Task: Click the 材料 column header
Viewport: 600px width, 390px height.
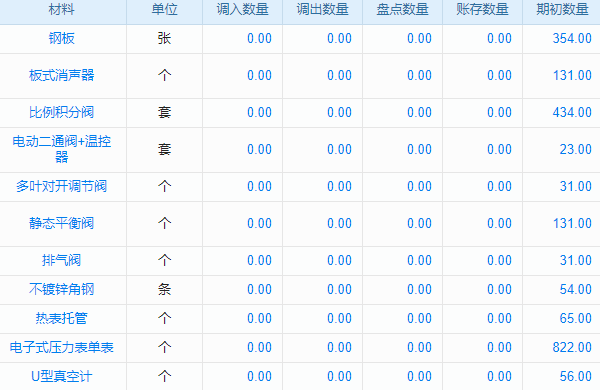Action: (x=61, y=10)
